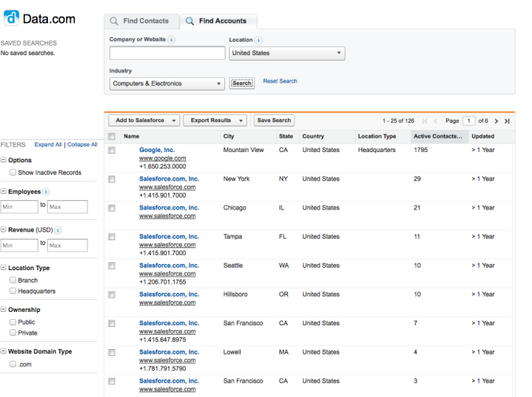Viewport: 532px width, 397px height.
Task: Sort by the Updated column header
Action: [x=482, y=136]
